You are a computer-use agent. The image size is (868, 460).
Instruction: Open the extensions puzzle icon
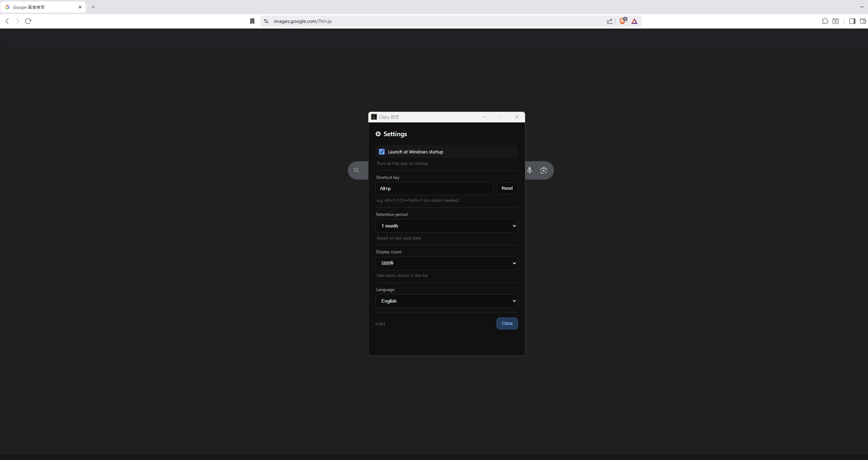click(x=825, y=21)
